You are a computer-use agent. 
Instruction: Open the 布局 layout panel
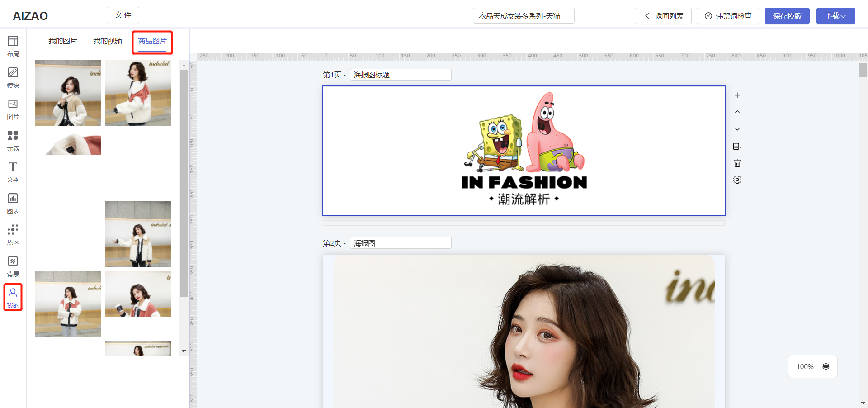(x=13, y=46)
